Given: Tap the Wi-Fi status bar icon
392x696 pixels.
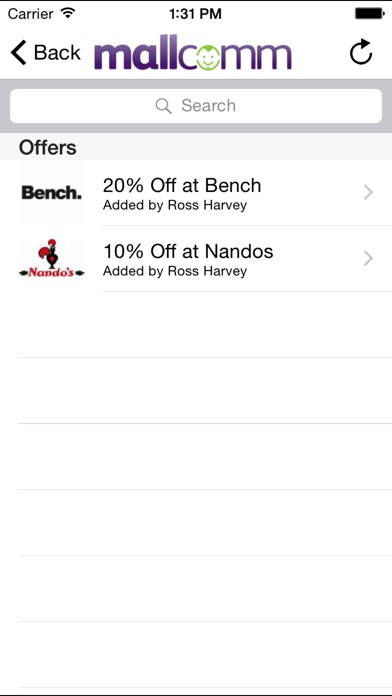Looking at the screenshot, I should click(x=68, y=13).
